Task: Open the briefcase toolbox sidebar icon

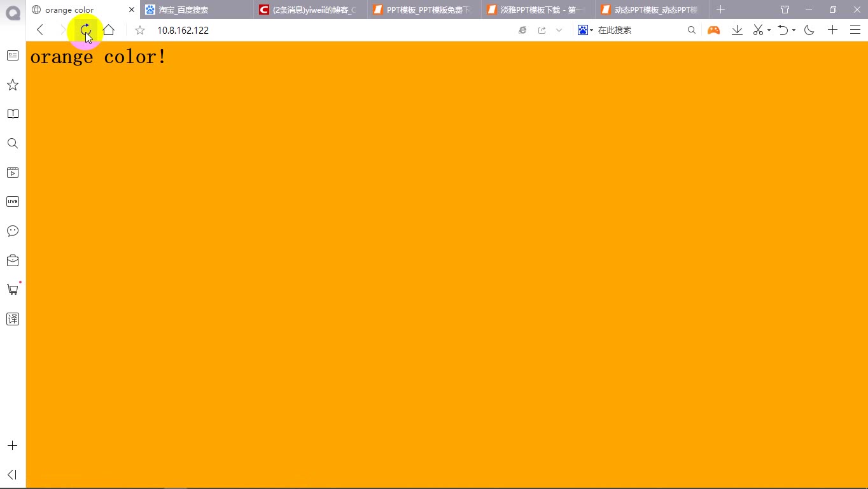Action: pyautogui.click(x=13, y=260)
